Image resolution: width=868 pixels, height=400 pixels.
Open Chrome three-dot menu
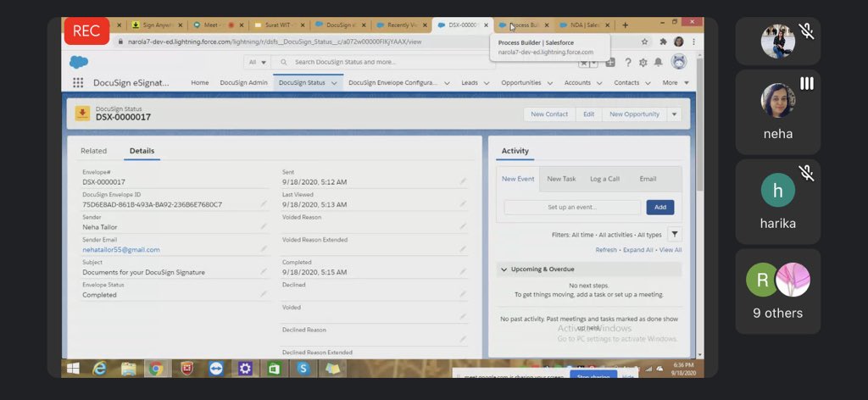pos(693,42)
